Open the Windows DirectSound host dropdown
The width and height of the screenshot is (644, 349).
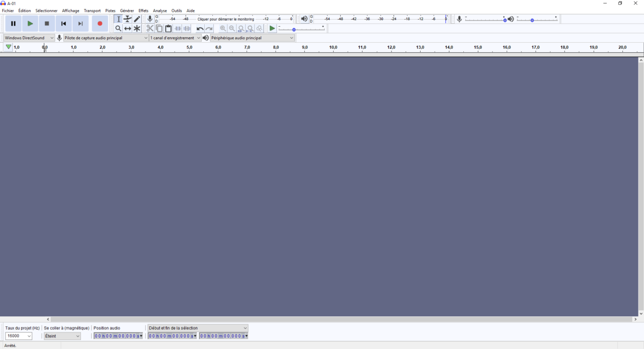pos(28,37)
